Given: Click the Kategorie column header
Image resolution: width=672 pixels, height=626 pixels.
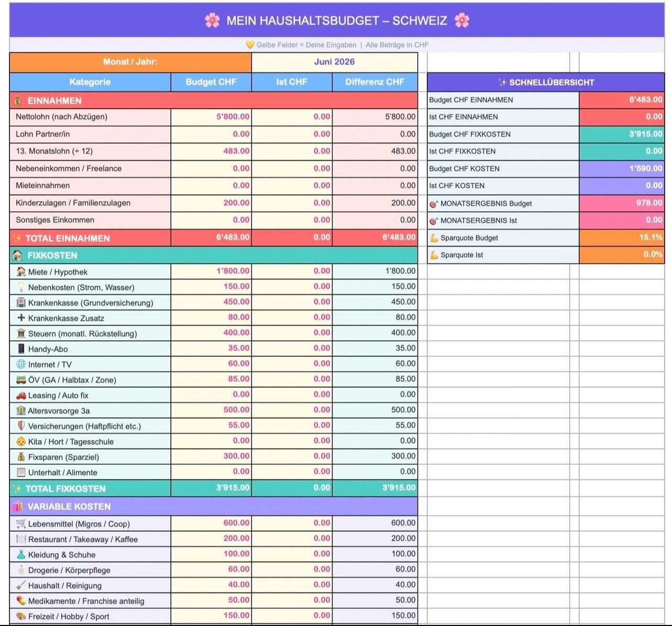Looking at the screenshot, I should (90, 82).
